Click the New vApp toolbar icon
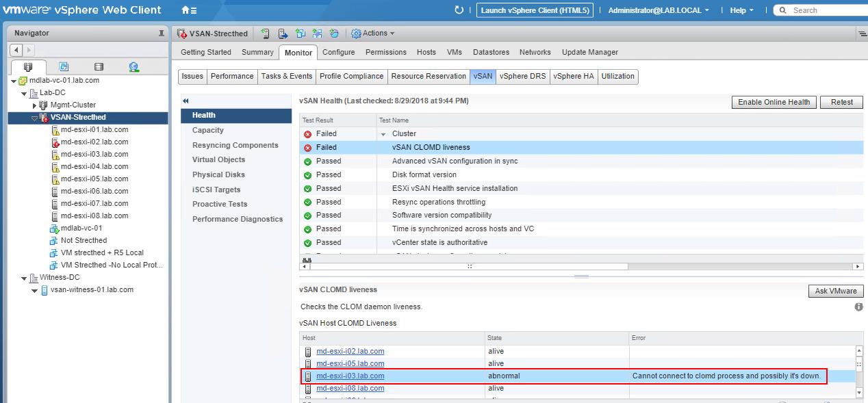 tap(317, 33)
